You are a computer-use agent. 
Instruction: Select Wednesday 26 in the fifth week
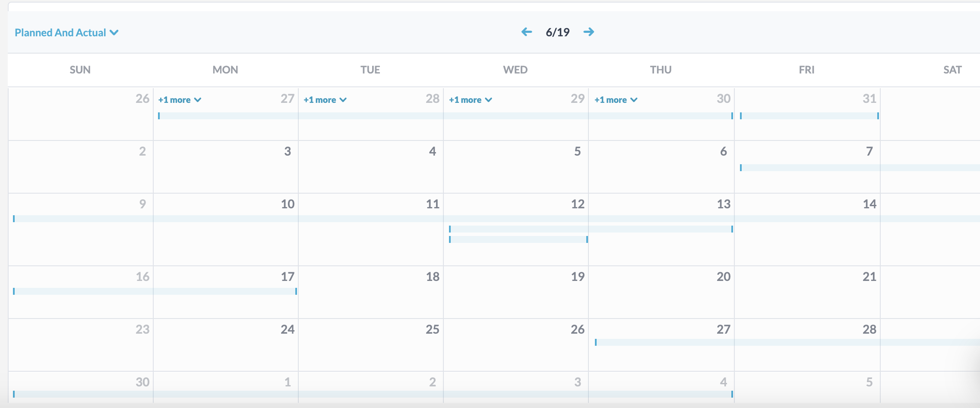tap(578, 329)
